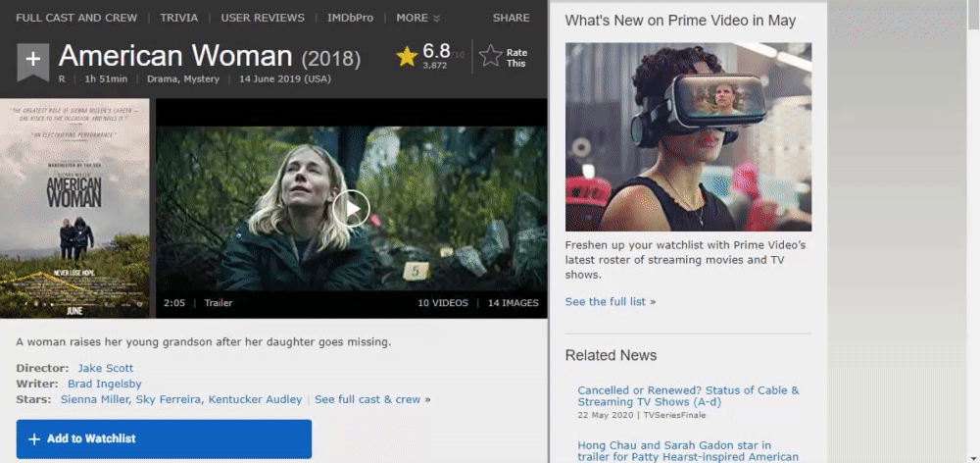This screenshot has height=463, width=980.
Task: Click the Rate This star icon
Action: pos(491,57)
